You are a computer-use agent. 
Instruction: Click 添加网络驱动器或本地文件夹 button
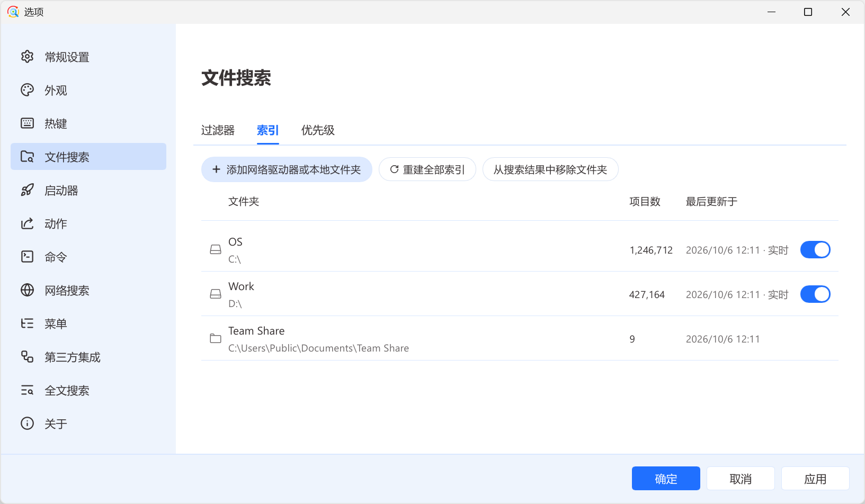[x=287, y=169]
